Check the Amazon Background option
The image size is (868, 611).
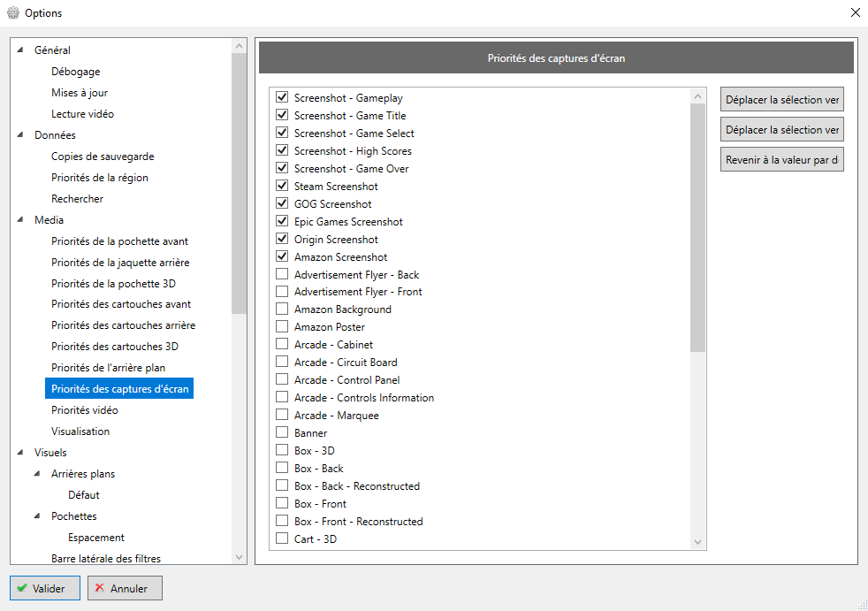[282, 309]
